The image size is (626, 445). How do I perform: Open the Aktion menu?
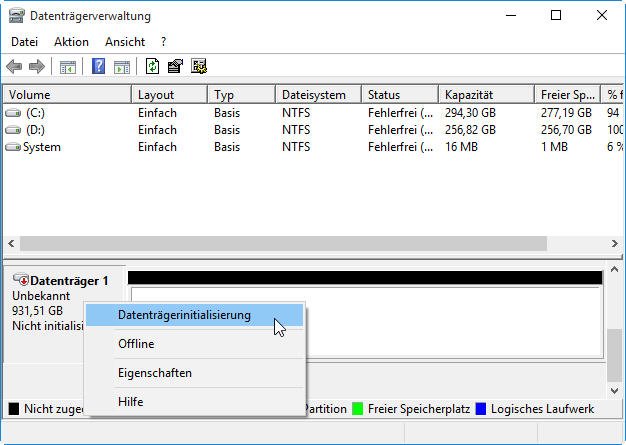pyautogui.click(x=71, y=42)
